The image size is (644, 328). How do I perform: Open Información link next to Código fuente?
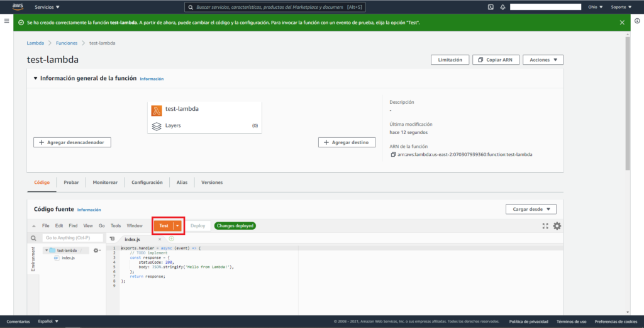coord(89,210)
